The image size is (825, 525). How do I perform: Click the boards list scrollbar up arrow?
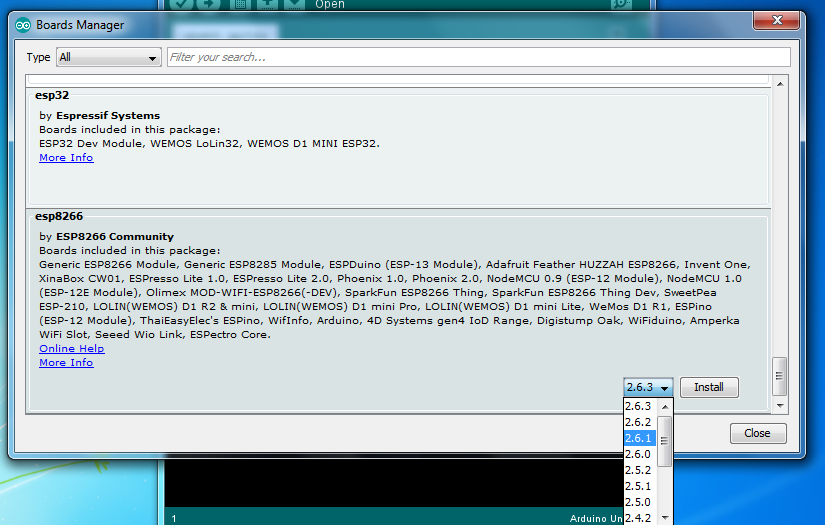[780, 84]
